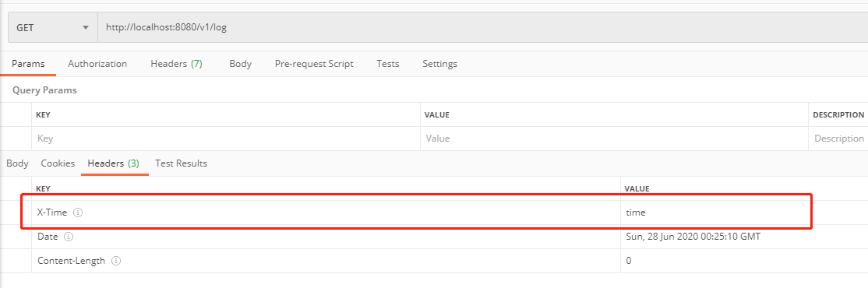Select the Content-Length value 0
Screen dimensions: 868x288
point(629,260)
